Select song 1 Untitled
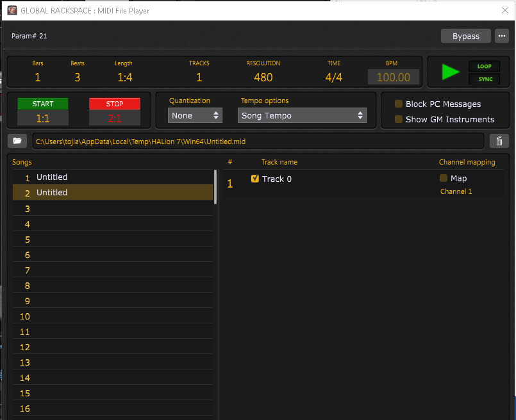This screenshot has width=516, height=420. 113,177
